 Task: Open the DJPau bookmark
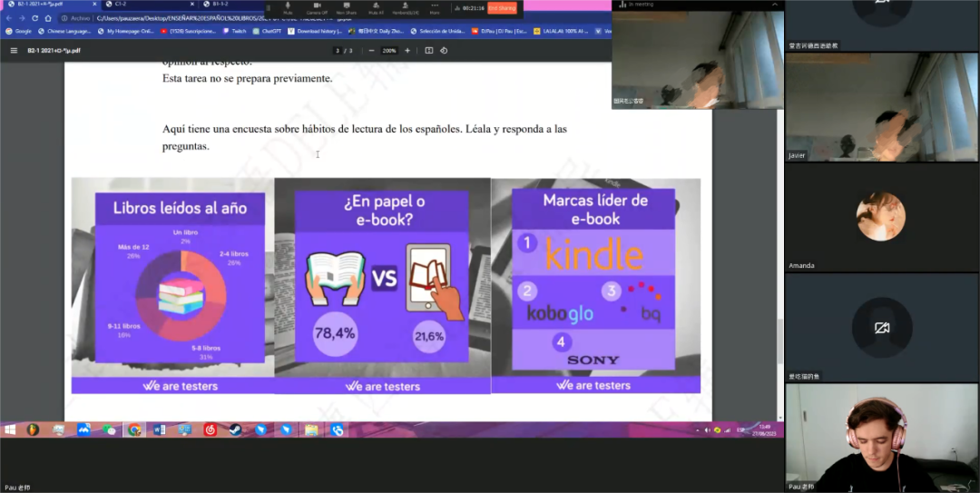(500, 31)
